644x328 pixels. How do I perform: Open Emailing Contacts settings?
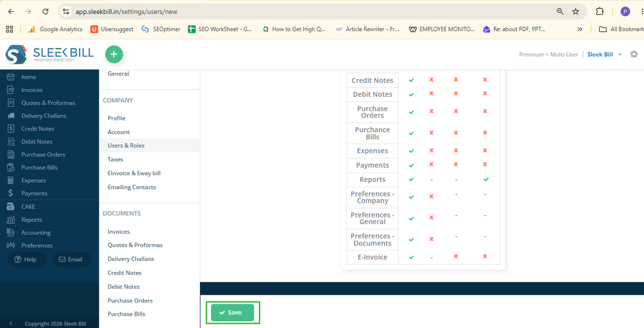pyautogui.click(x=131, y=187)
